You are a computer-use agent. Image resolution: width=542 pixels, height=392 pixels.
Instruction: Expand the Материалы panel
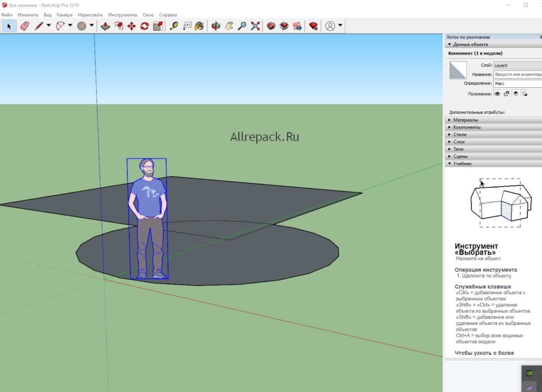coord(465,120)
